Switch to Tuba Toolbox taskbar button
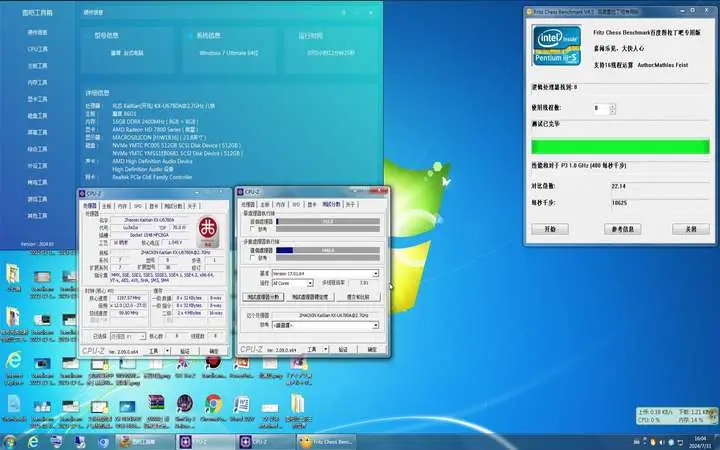 pyautogui.click(x=144, y=442)
